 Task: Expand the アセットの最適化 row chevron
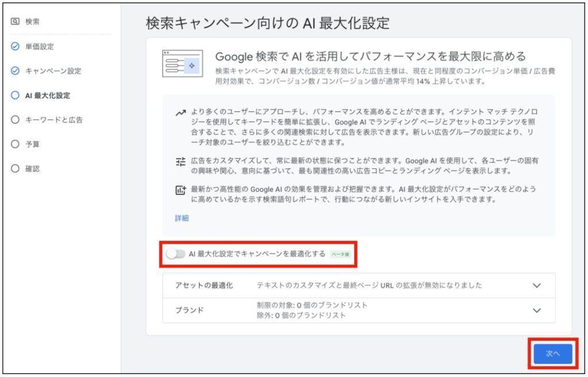pyautogui.click(x=537, y=286)
